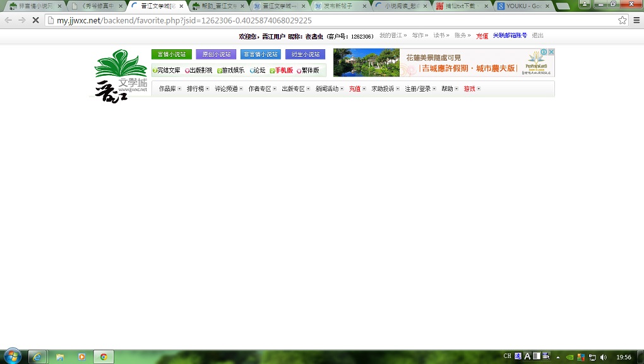Open Windows Media Player from the taskbar
This screenshot has width=644, height=364.
pyautogui.click(x=81, y=357)
